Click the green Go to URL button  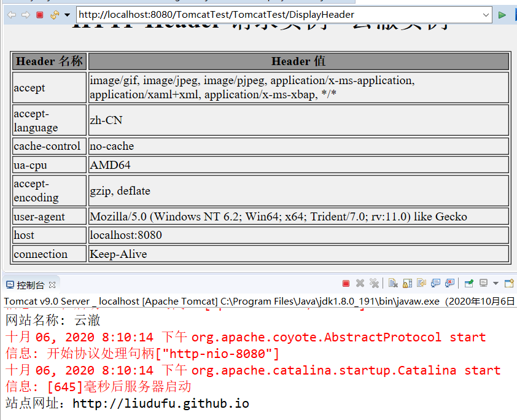point(502,15)
